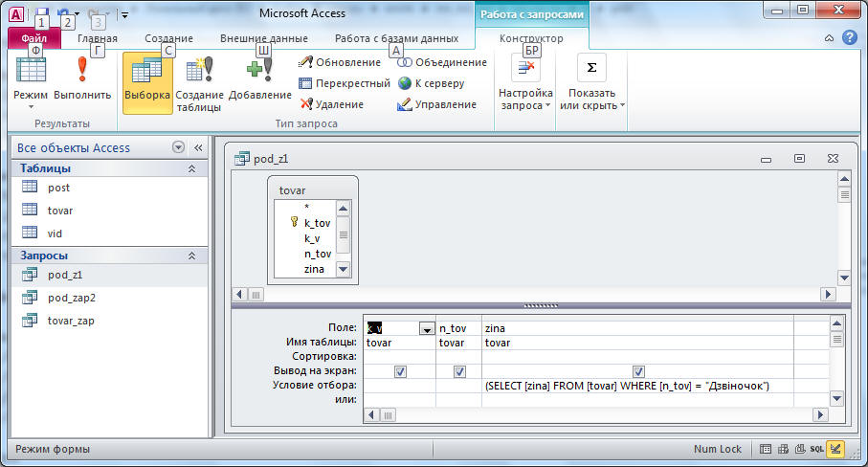The image size is (868, 467).
Task: Switch to the Главная tab
Action: tap(98, 38)
